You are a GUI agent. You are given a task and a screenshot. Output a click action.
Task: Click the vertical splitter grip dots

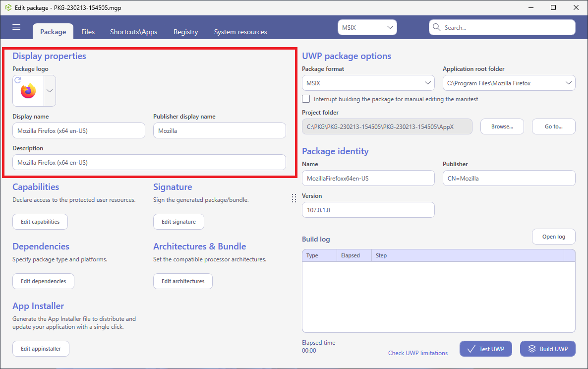(294, 198)
